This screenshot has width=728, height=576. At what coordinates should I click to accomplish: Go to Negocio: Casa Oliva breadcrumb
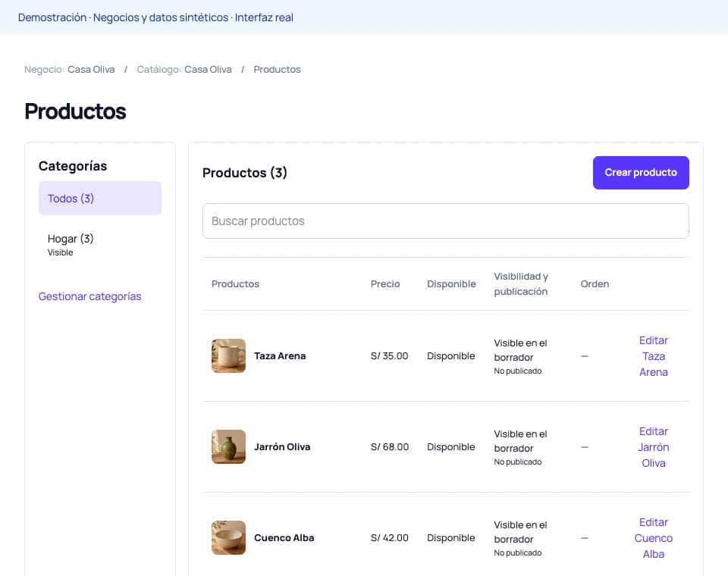click(x=70, y=69)
